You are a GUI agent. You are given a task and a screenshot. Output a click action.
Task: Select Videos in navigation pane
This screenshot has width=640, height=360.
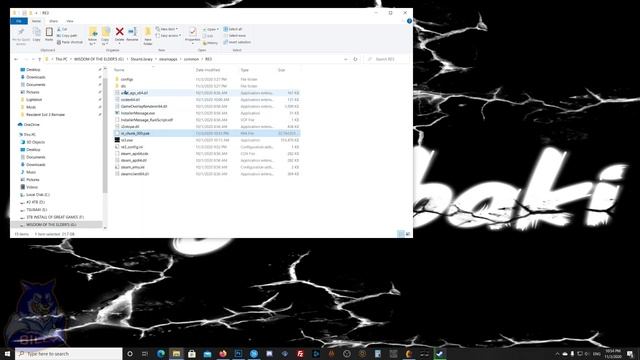[x=32, y=187]
